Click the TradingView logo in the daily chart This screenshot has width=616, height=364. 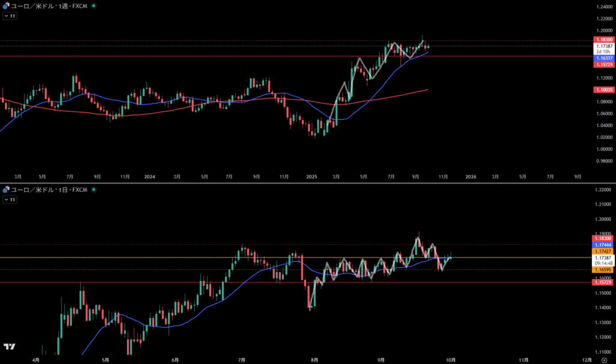coord(9,347)
